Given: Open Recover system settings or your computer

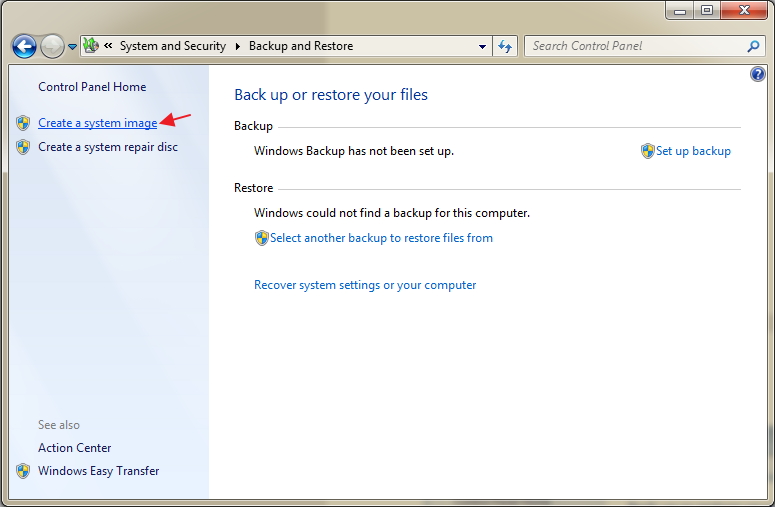Looking at the screenshot, I should 365,285.
